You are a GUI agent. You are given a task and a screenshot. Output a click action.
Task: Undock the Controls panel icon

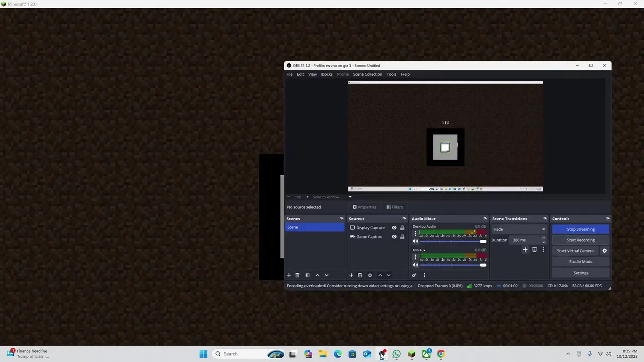pos(608,219)
